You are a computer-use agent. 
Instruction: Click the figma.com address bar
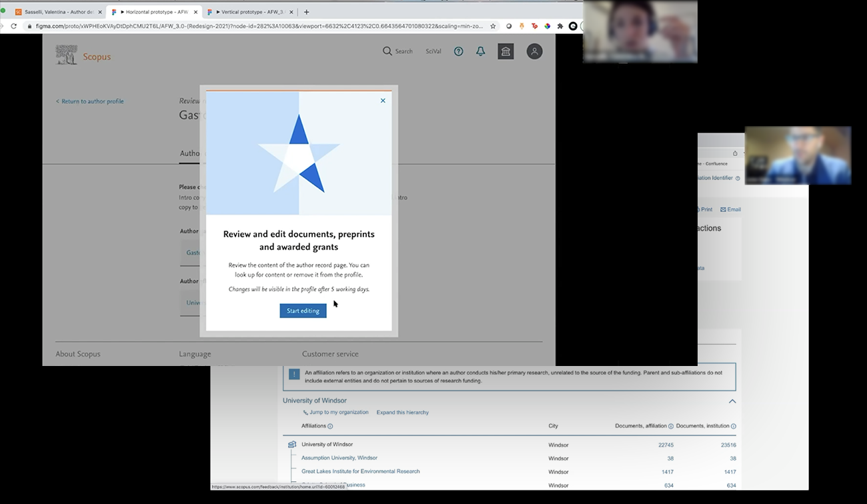(x=260, y=26)
